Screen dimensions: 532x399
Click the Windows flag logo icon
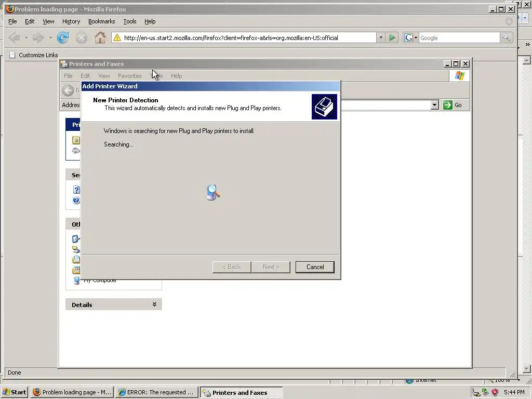click(x=460, y=76)
